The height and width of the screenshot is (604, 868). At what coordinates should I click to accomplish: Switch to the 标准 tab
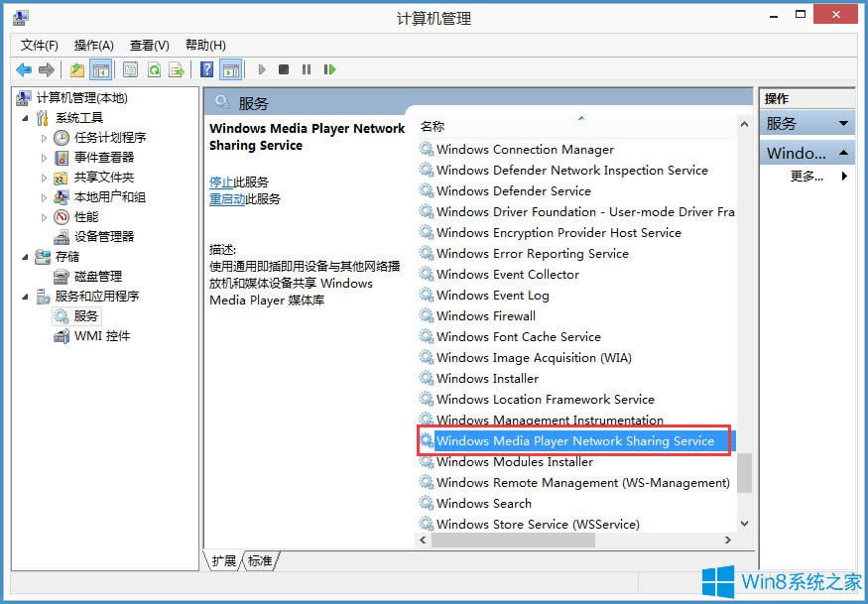pos(258,560)
